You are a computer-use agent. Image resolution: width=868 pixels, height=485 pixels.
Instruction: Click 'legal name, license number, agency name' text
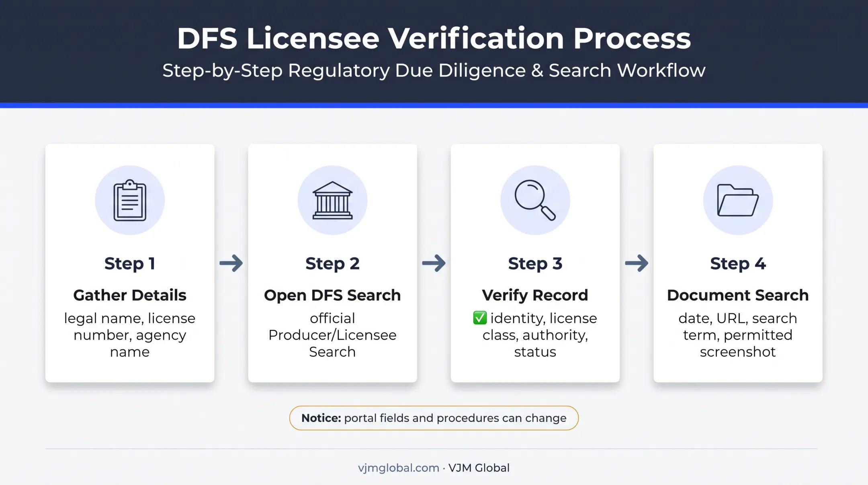click(130, 335)
